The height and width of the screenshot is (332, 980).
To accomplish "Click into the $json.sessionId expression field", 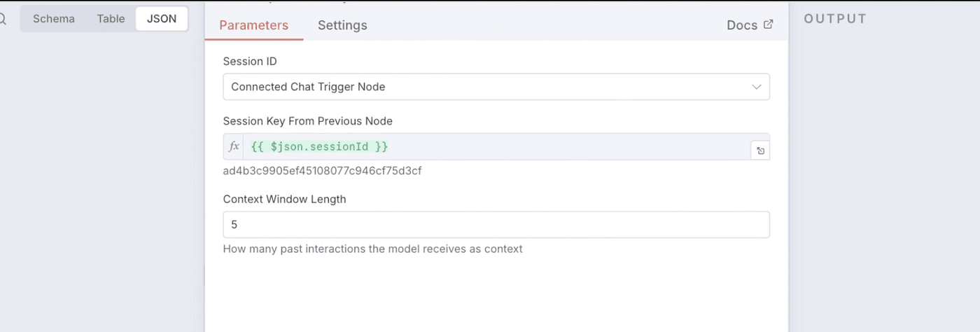I will click(490, 147).
